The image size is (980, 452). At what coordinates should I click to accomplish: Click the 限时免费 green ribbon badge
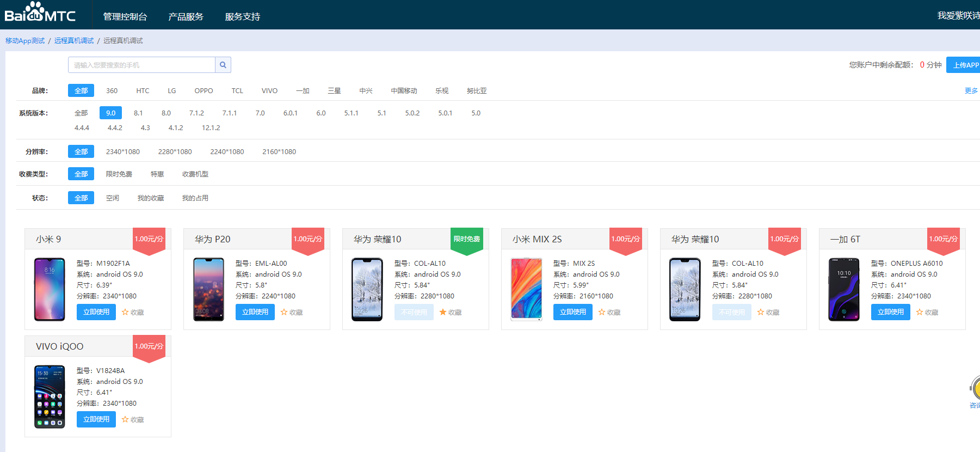tap(467, 241)
